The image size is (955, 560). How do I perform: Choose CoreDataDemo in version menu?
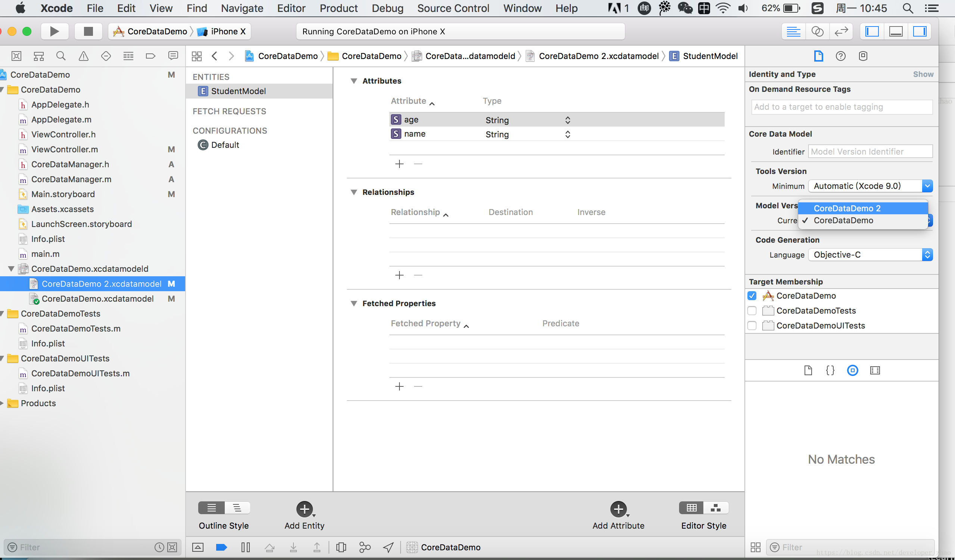coord(863,221)
